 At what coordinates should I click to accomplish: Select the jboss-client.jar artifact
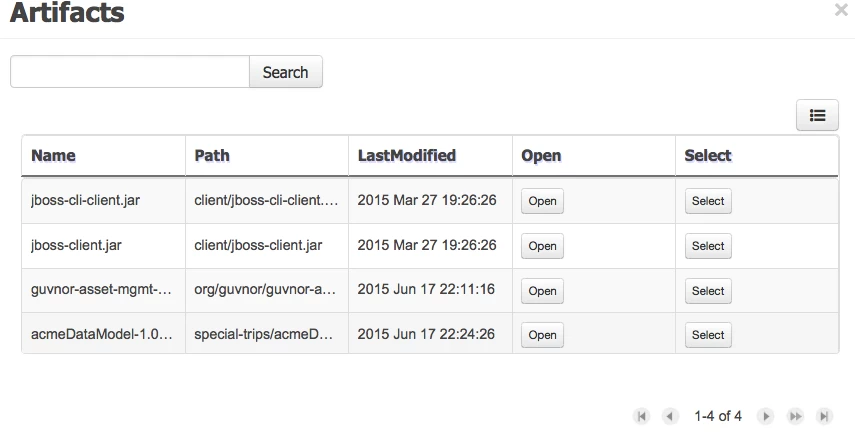click(x=708, y=246)
